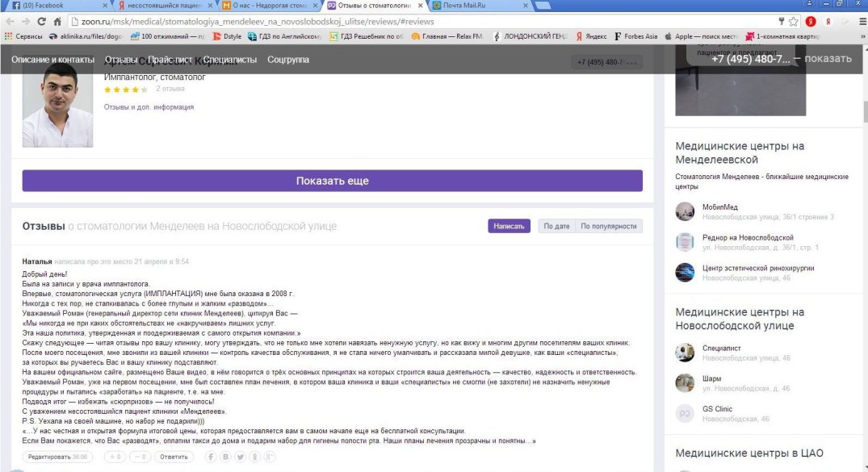Open a new tab with the tab-strip button

(x=543, y=6)
